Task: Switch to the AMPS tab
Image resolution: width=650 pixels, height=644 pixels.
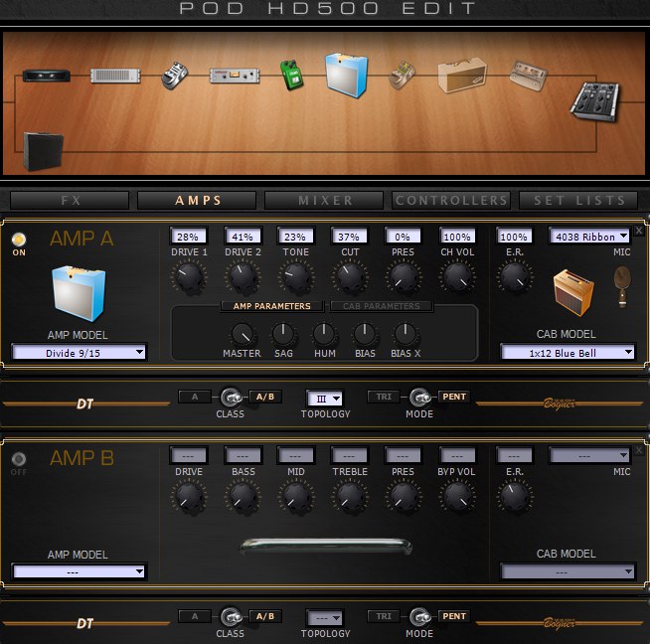Action: (x=198, y=201)
